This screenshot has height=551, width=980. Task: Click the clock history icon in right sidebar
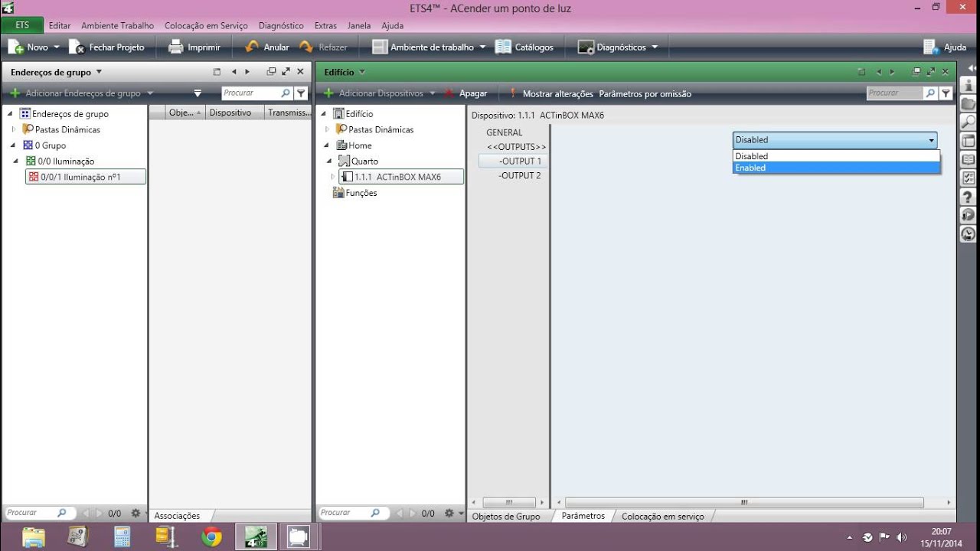click(x=969, y=234)
